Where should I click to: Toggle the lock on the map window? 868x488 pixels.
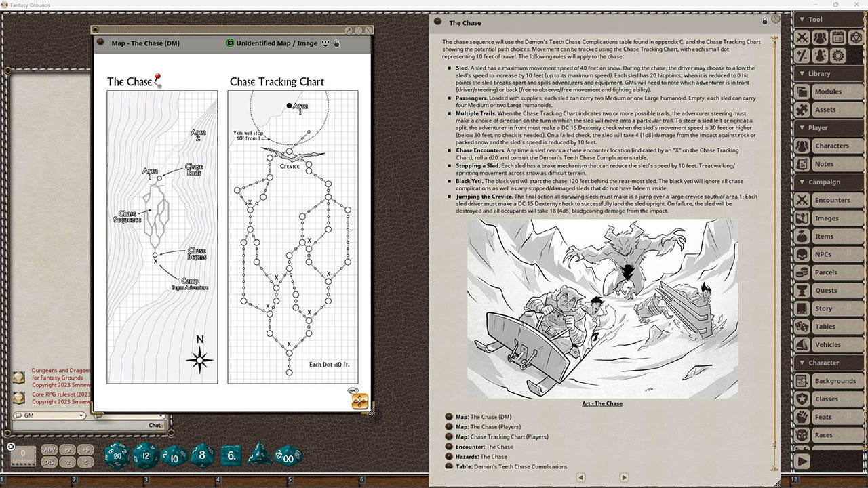pyautogui.click(x=336, y=43)
